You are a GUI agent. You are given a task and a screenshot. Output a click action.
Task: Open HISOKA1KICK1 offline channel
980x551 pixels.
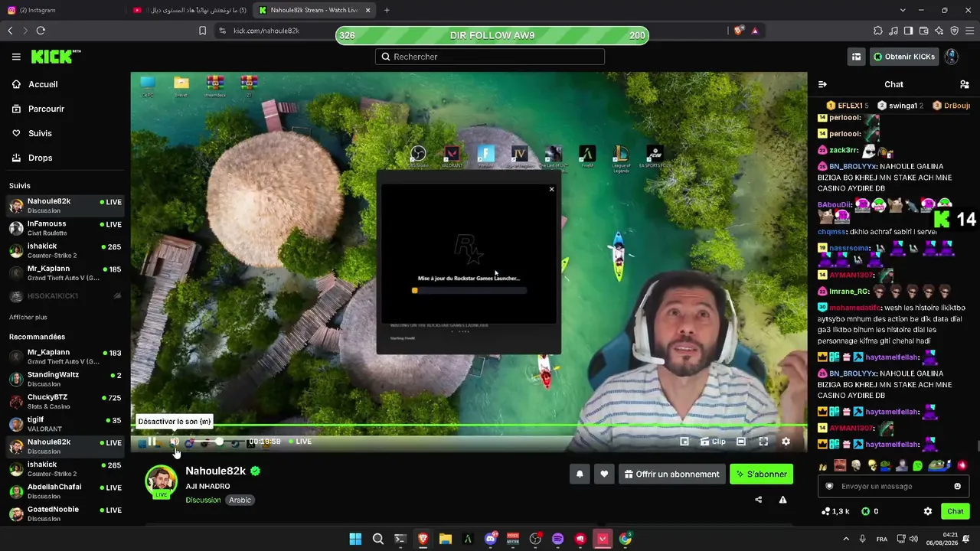click(x=65, y=296)
